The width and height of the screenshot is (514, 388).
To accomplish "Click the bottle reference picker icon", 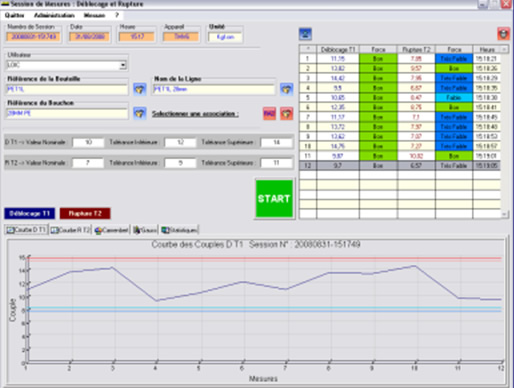I will point(140,89).
